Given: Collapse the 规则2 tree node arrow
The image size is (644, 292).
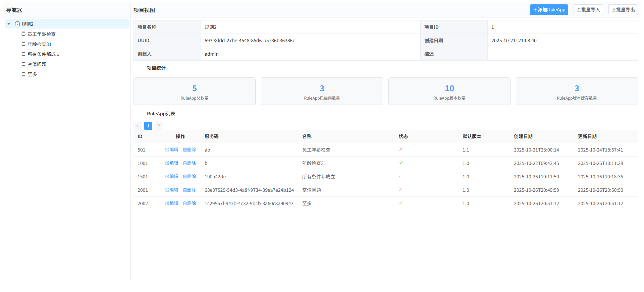Looking at the screenshot, I should tap(9, 24).
